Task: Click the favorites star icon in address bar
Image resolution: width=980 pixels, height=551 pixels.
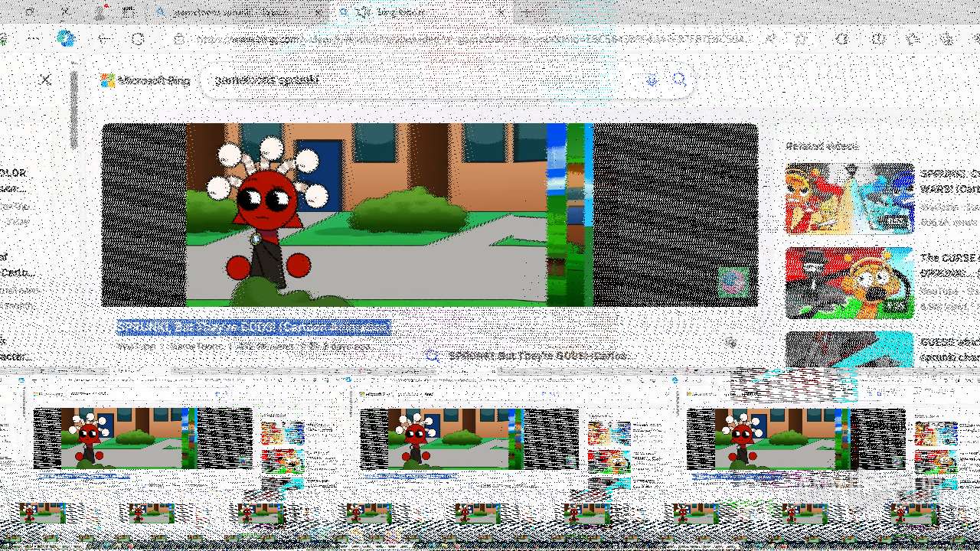Action: 802,39
